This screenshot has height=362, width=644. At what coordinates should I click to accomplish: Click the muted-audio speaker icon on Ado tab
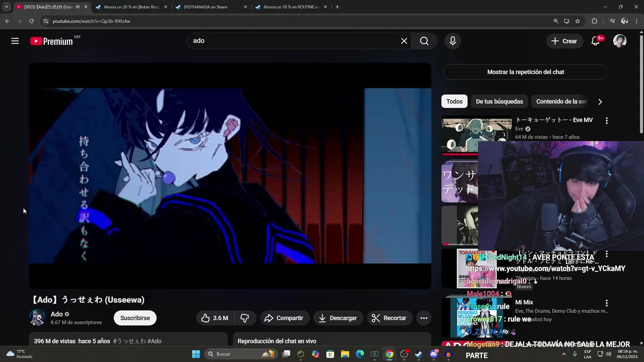[77, 7]
